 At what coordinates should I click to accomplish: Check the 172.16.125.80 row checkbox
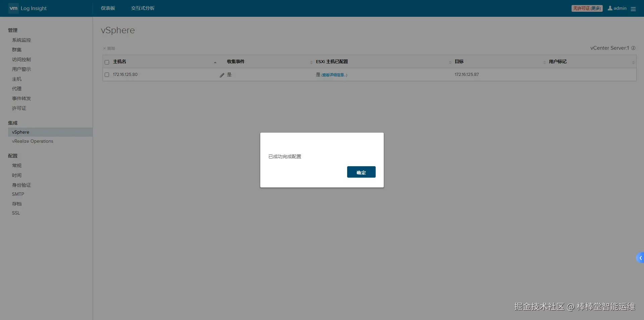107,75
